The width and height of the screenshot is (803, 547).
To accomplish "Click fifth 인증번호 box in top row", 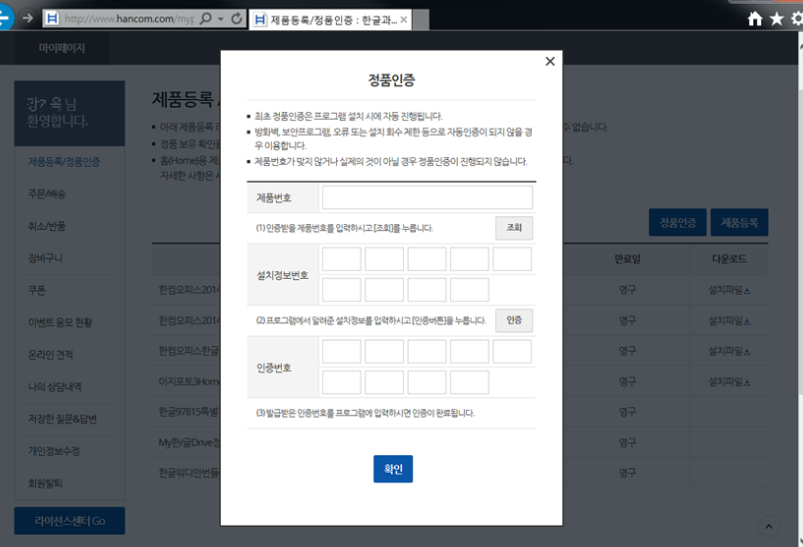I will click(512, 351).
